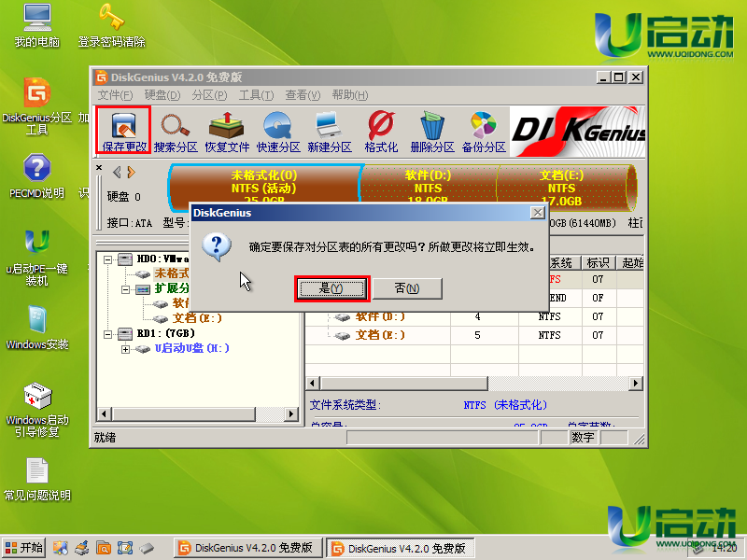Open 常见问题说明 document icon
This screenshot has width=747, height=560.
37,480
